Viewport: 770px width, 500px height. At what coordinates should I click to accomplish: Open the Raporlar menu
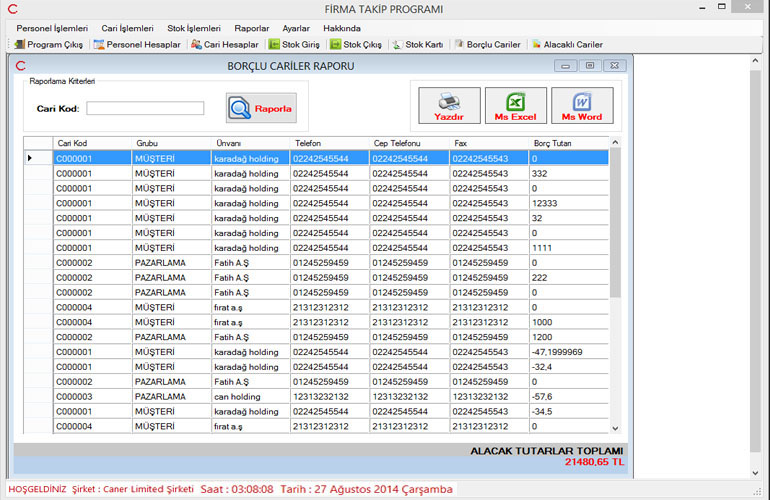pyautogui.click(x=252, y=28)
